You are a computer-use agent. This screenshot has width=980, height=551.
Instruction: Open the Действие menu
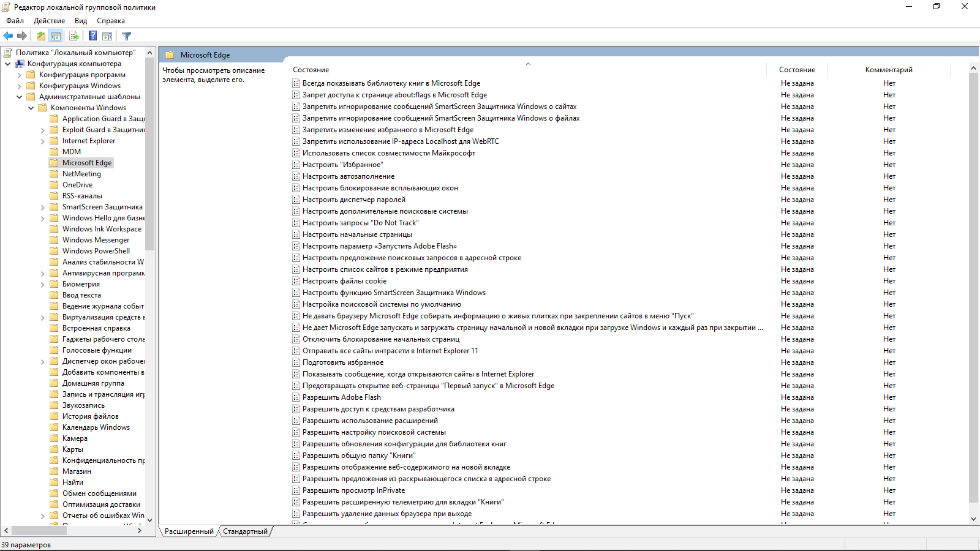coord(49,21)
